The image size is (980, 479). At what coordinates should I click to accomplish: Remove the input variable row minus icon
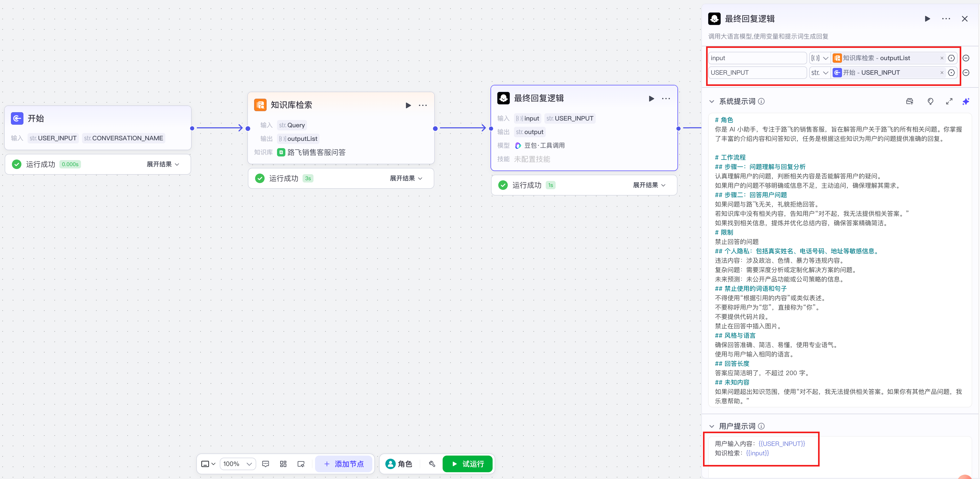(965, 58)
